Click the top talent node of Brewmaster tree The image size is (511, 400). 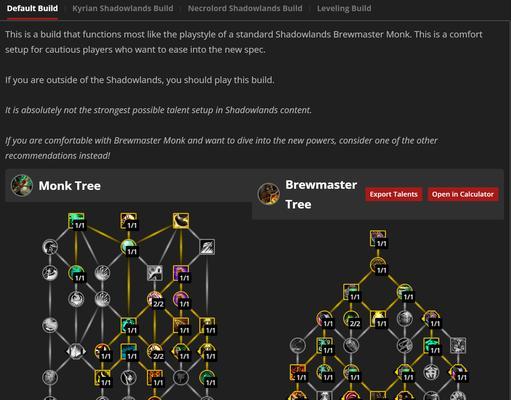[378, 238]
